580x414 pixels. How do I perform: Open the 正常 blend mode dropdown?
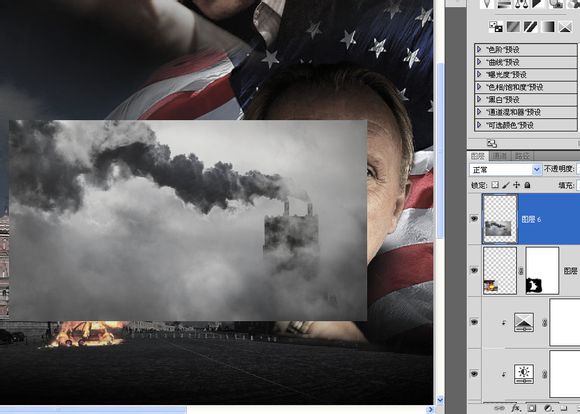coord(505,170)
